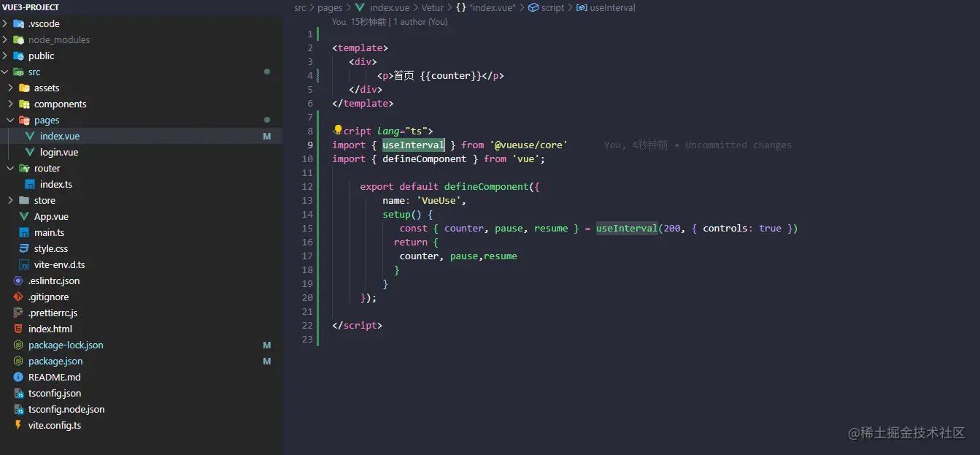Click the 'VueUse' name string on line 13
Screen dimensions: 980x455
coord(441,201)
